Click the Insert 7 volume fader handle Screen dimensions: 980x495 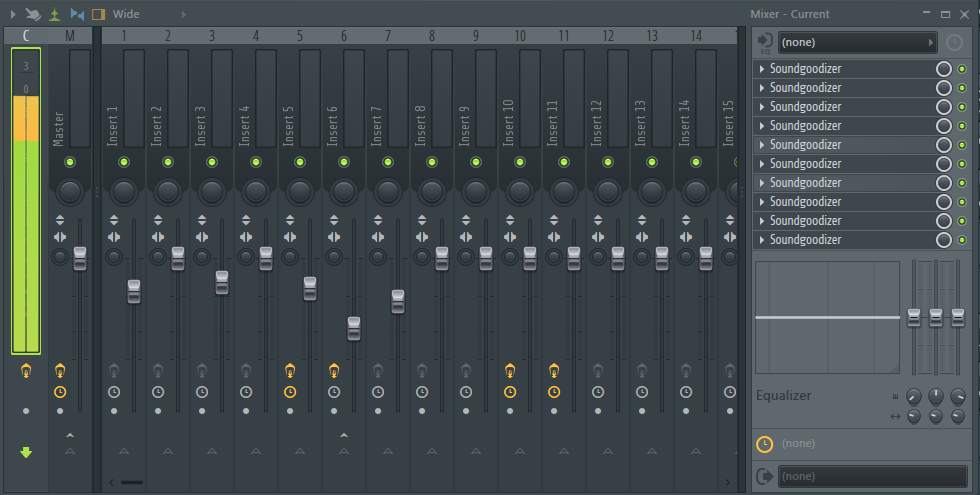[x=398, y=302]
